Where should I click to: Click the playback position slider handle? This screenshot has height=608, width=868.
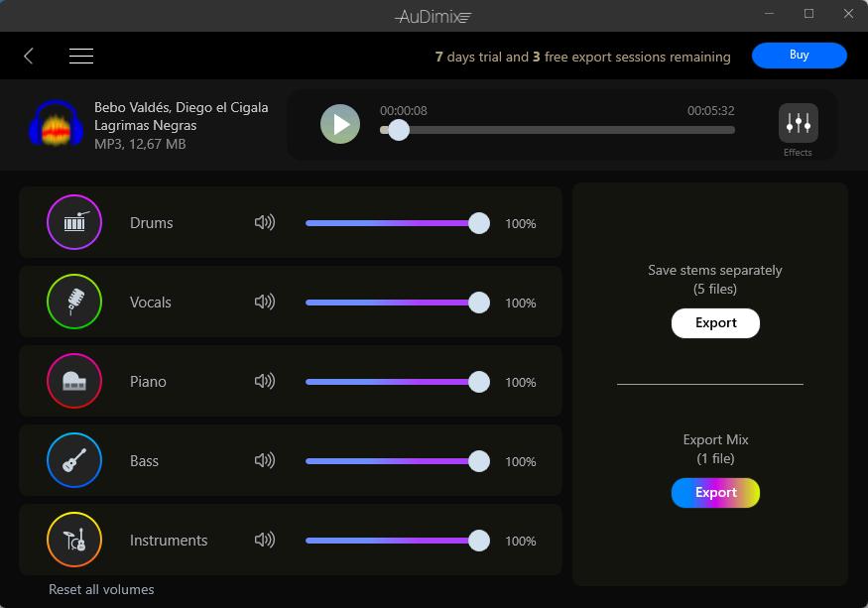(x=398, y=130)
